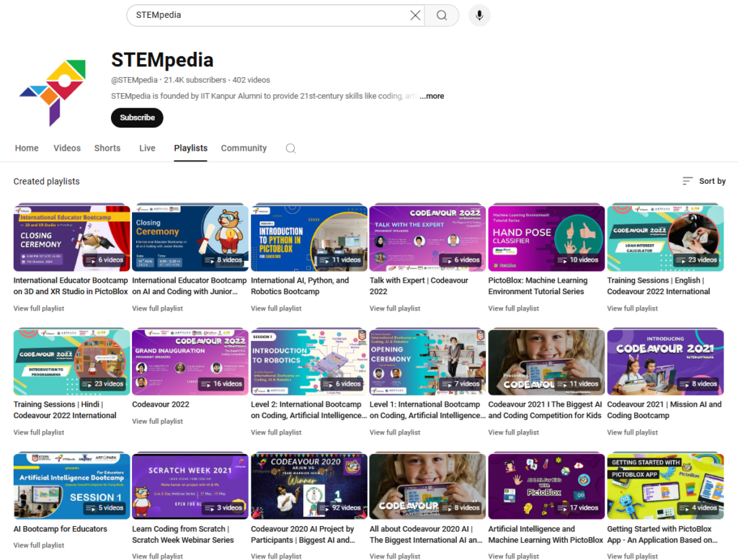
Task: Open the Grand Inauguration thumbnail
Action: coord(190,363)
